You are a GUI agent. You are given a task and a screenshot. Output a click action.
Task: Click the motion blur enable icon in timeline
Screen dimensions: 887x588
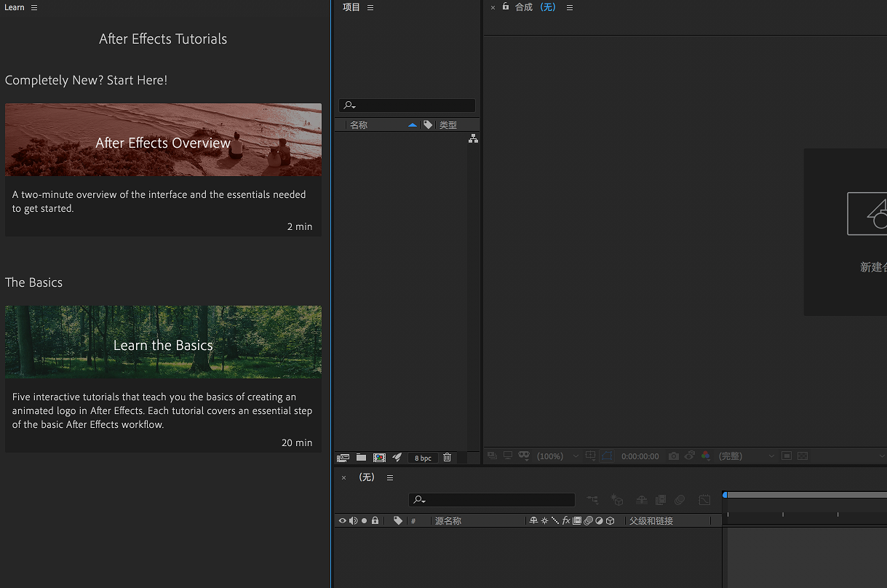(x=680, y=500)
